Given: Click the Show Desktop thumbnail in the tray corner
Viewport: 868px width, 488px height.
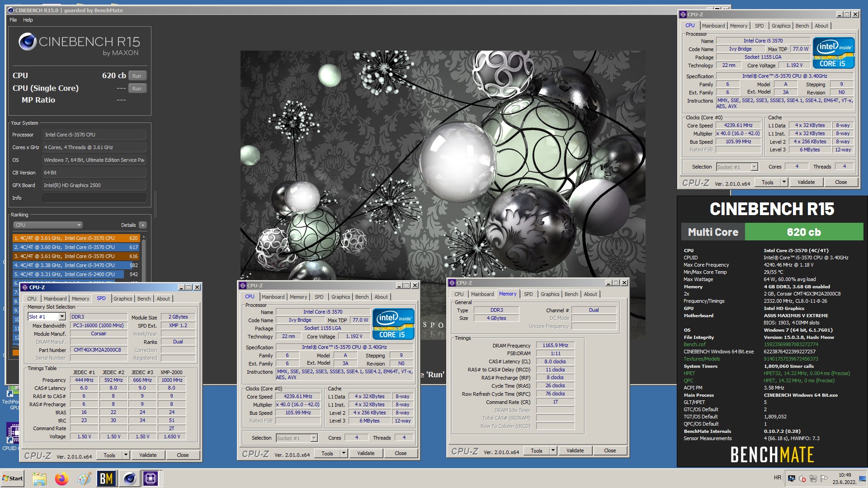Looking at the screenshot, I should (x=863, y=479).
